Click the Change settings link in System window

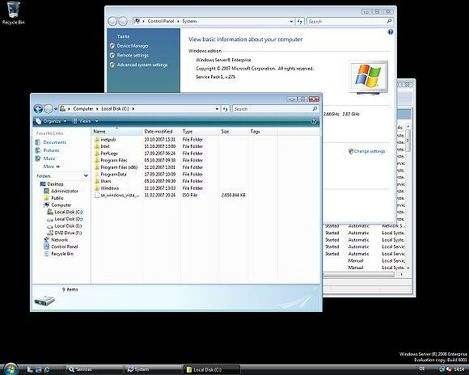[x=369, y=151]
